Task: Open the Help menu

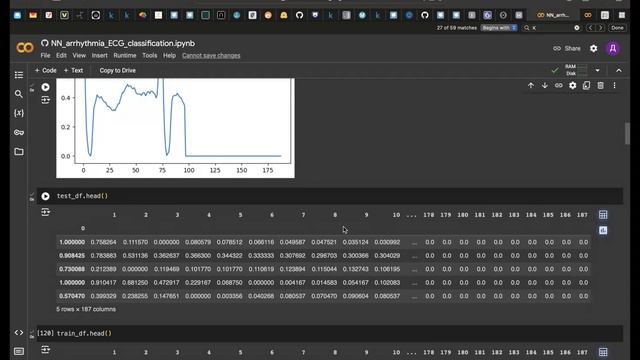Action: (x=169, y=56)
